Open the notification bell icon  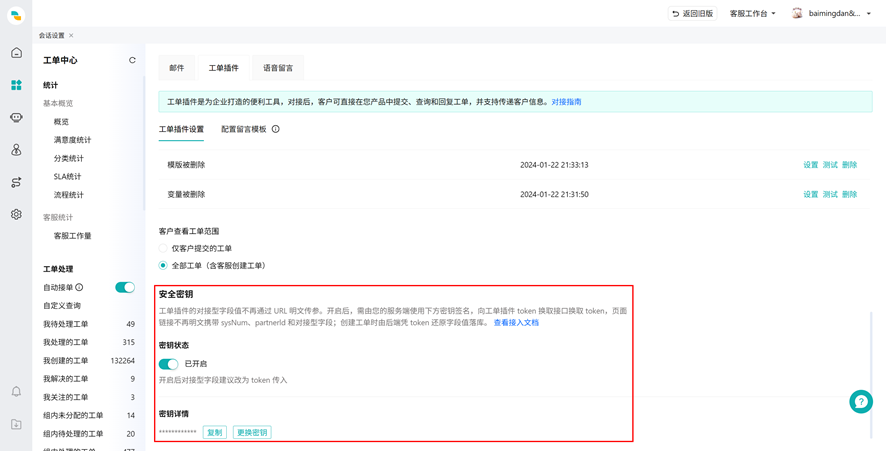tap(16, 392)
